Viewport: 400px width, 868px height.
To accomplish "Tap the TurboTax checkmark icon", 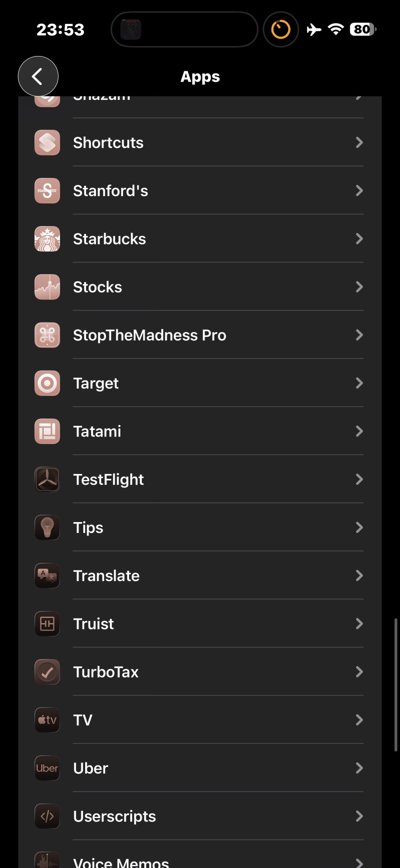I will (47, 672).
